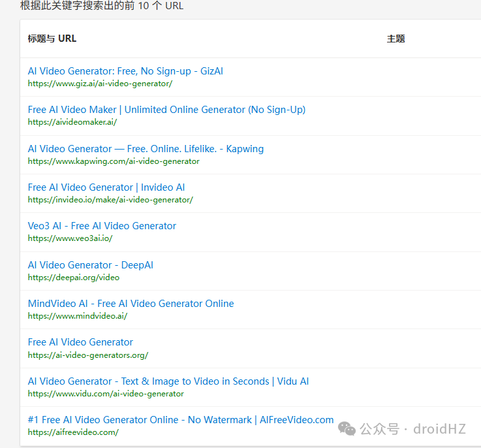Image resolution: width=481 pixels, height=448 pixels.
Task: Open the Kapwing AI Video Generator title link
Action: pos(146,149)
